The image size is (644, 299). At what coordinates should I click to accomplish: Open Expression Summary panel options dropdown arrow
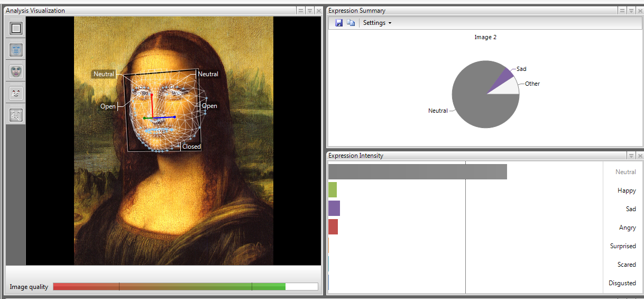[631, 11]
